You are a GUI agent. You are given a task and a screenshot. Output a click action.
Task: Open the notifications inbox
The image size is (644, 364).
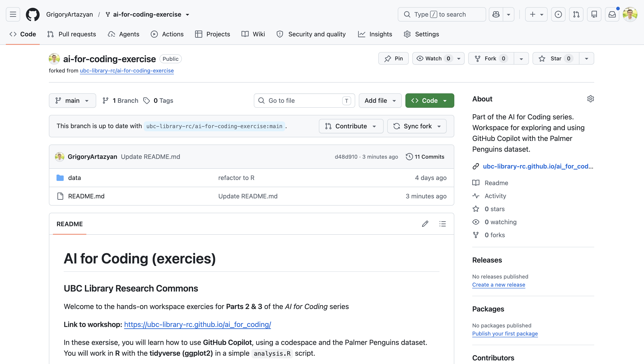(612, 14)
